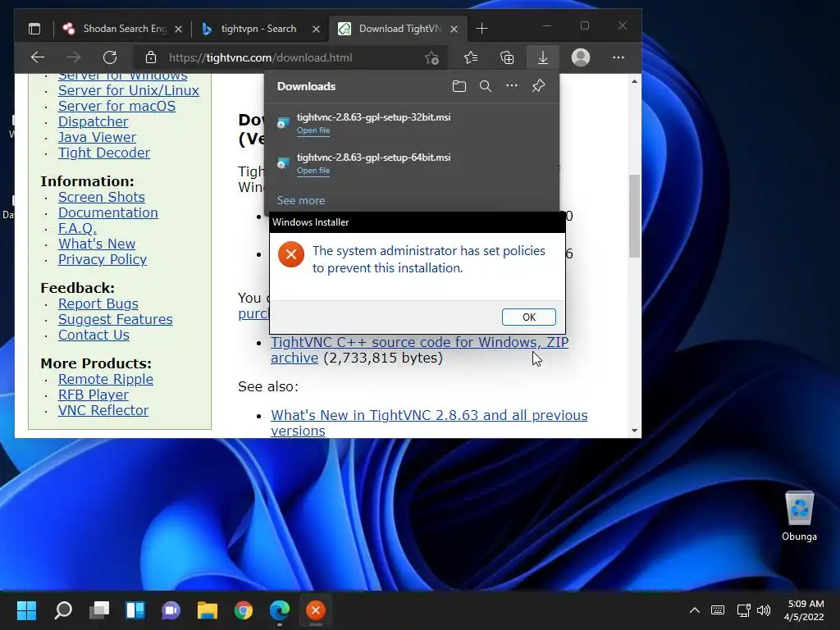
Task: Open a new browser tab
Action: click(482, 29)
